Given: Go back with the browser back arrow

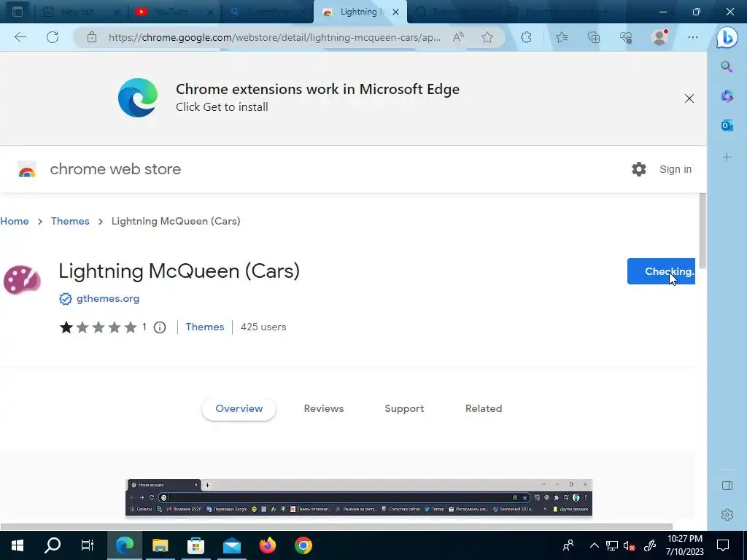Looking at the screenshot, I should click(20, 37).
